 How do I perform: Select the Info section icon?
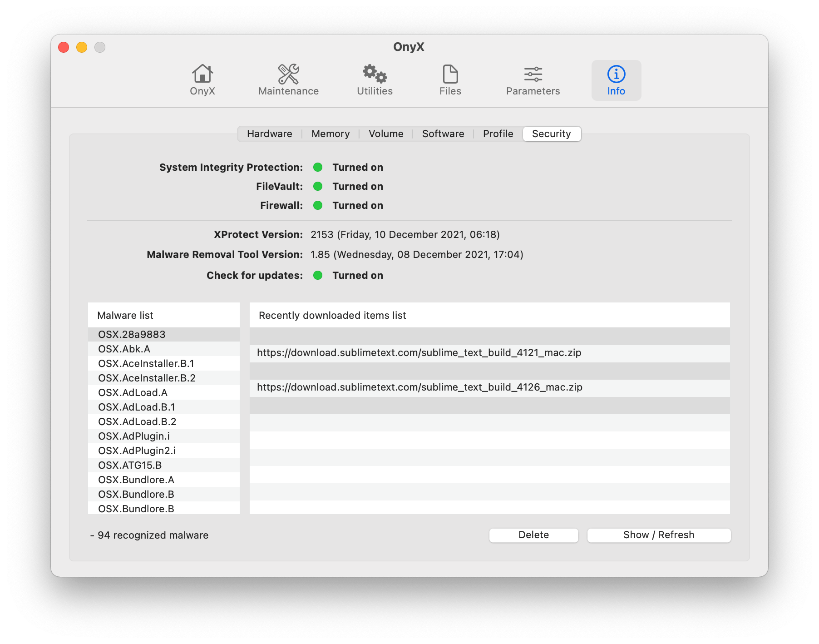tap(616, 80)
